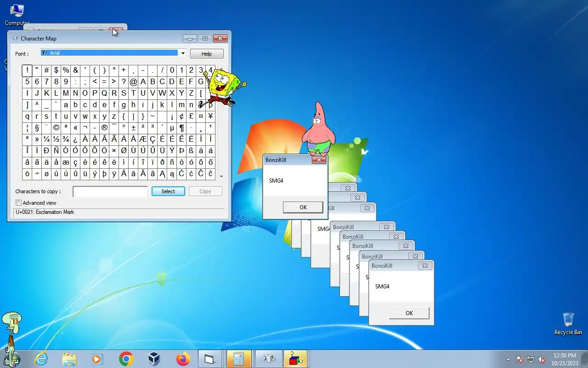Image resolution: width=588 pixels, height=368 pixels.
Task: Select the Ø O-slash capital character
Action: click(124, 151)
